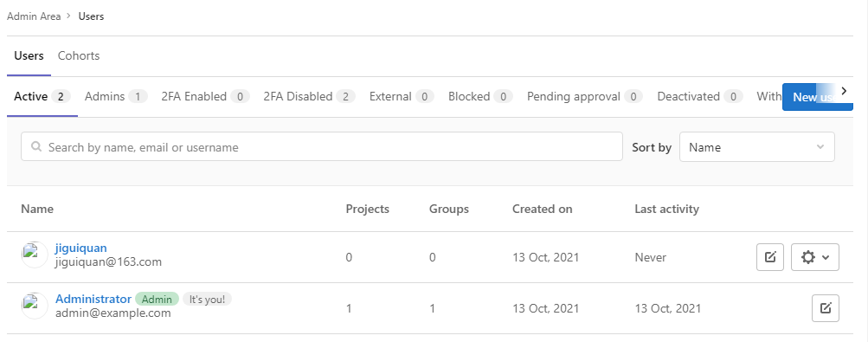Click the search magnifier icon
Viewport: 868px width, 342px height.
coord(36,146)
